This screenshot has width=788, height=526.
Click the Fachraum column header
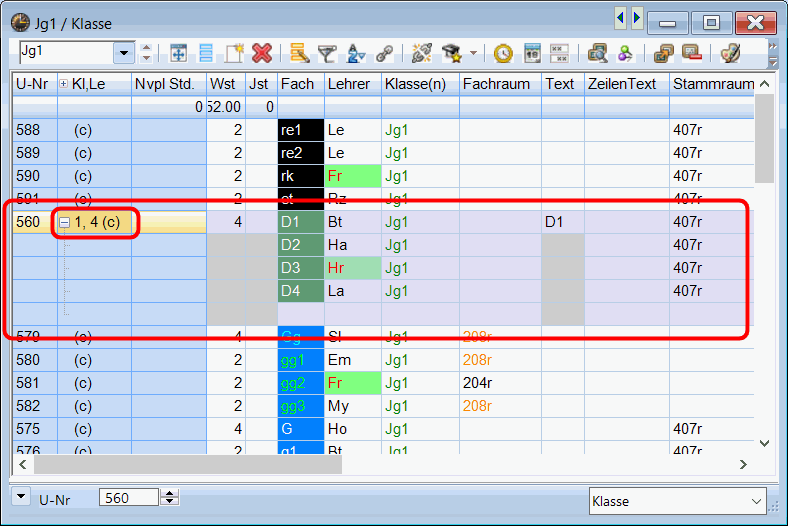[496, 84]
